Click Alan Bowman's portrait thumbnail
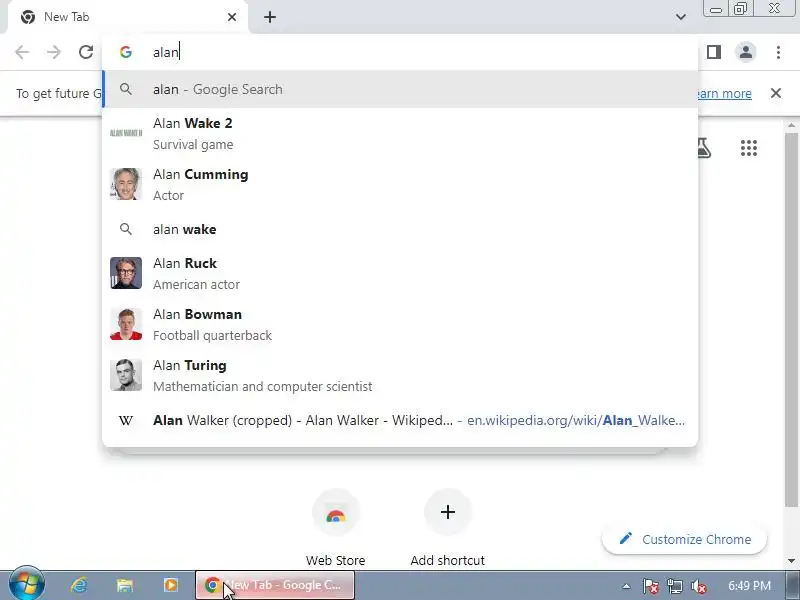Viewport: 800px width, 600px height. [126, 324]
